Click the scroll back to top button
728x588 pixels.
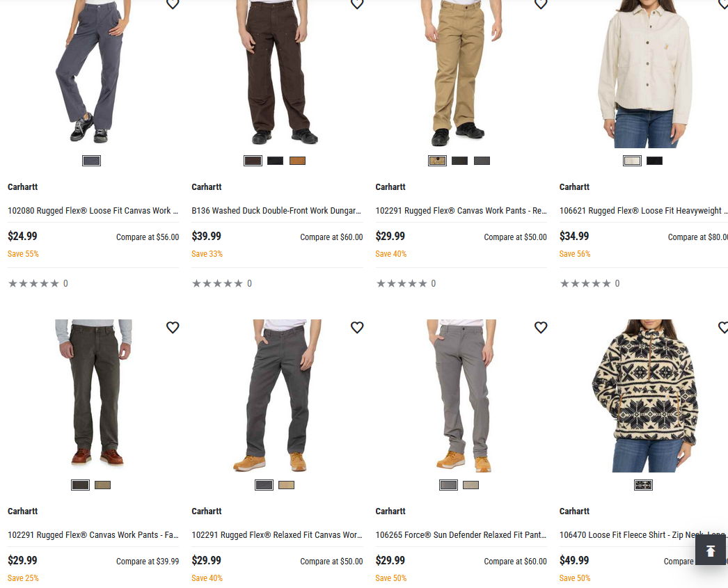711,550
